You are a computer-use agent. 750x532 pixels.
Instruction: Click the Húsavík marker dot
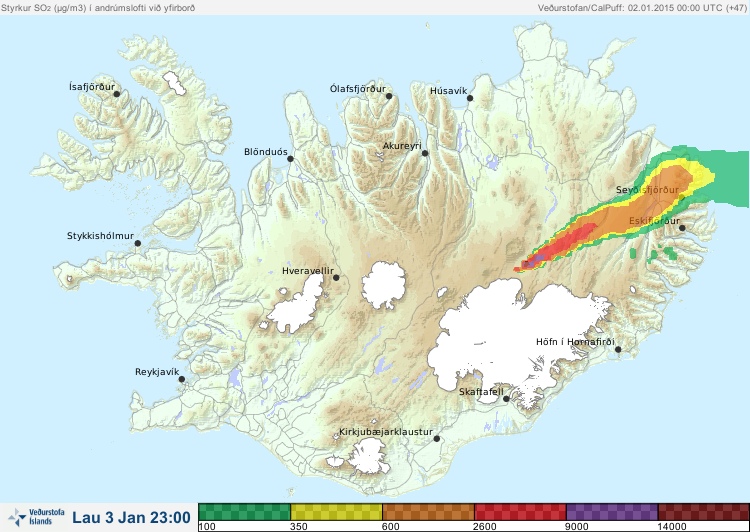pyautogui.click(x=470, y=98)
